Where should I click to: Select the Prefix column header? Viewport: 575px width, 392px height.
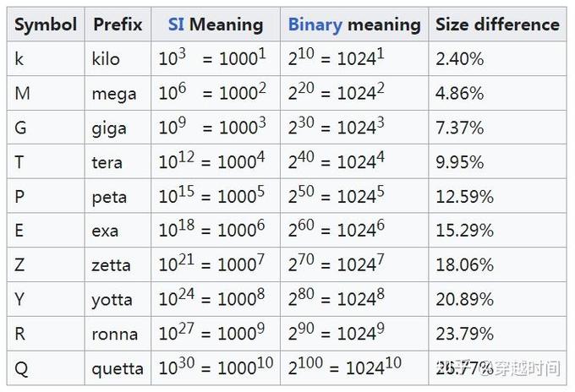[x=118, y=24]
